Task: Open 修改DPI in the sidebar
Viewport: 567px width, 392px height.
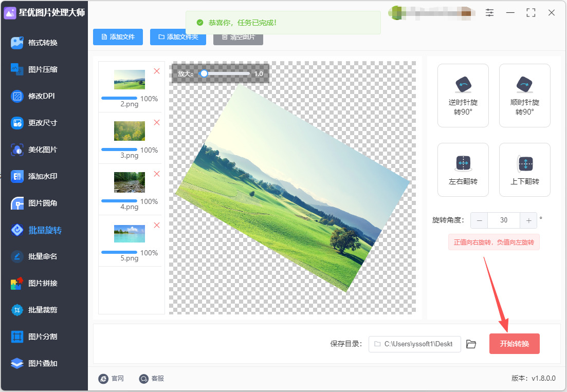Action: (42, 96)
